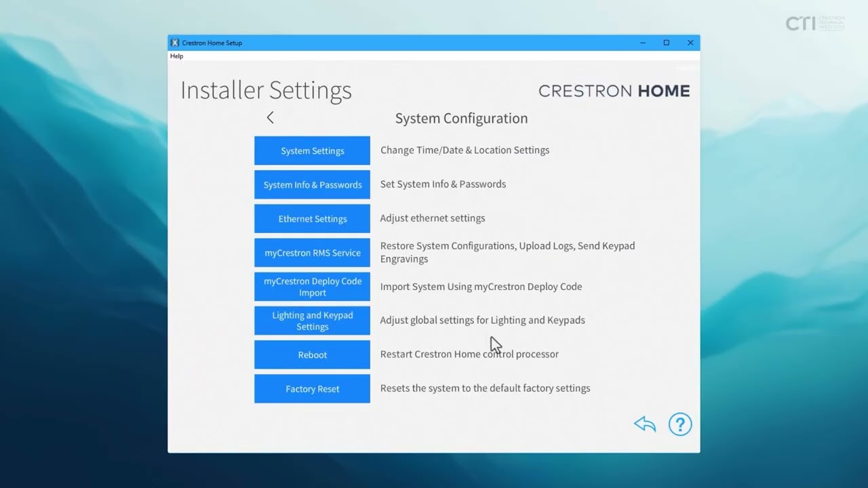Maximize the Crestron Home Setup window
Image resolution: width=868 pixels, height=488 pixels.
coord(667,43)
